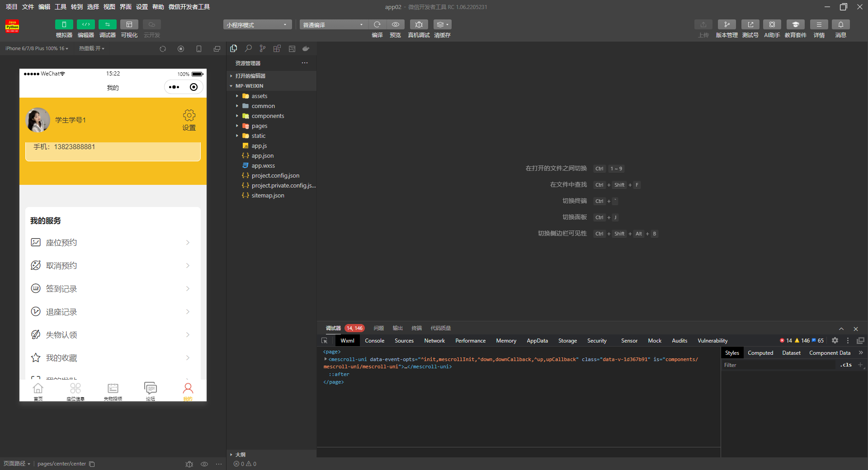The width and height of the screenshot is (868, 470).
Task: Click the simulator refresh icon
Action: tap(163, 49)
